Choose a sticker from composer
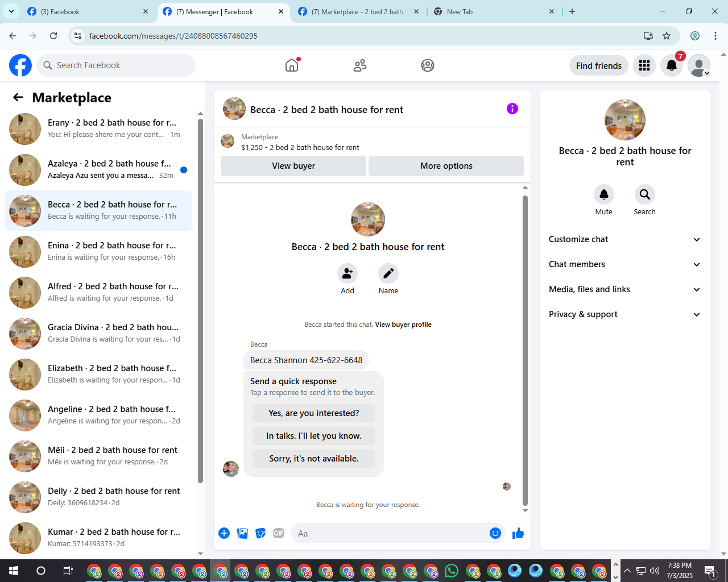 pyautogui.click(x=260, y=533)
